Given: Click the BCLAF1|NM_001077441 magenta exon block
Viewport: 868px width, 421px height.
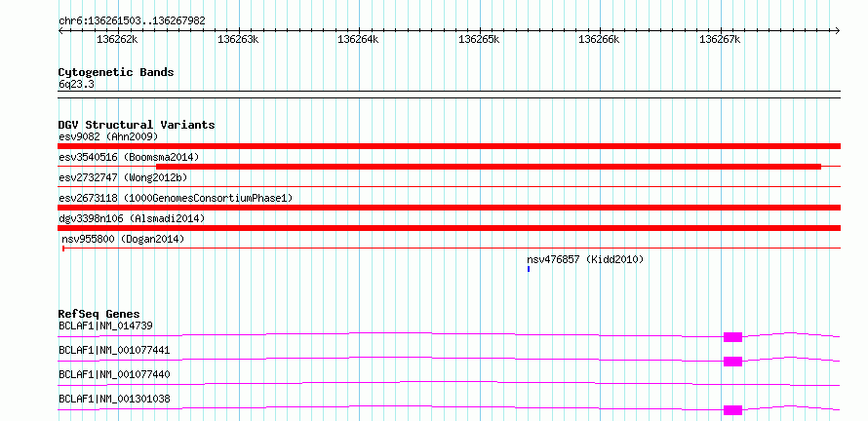Looking at the screenshot, I should (x=732, y=362).
